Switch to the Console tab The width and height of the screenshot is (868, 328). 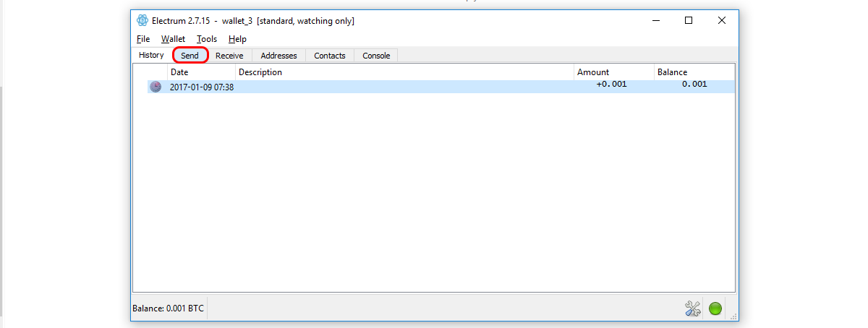(376, 56)
